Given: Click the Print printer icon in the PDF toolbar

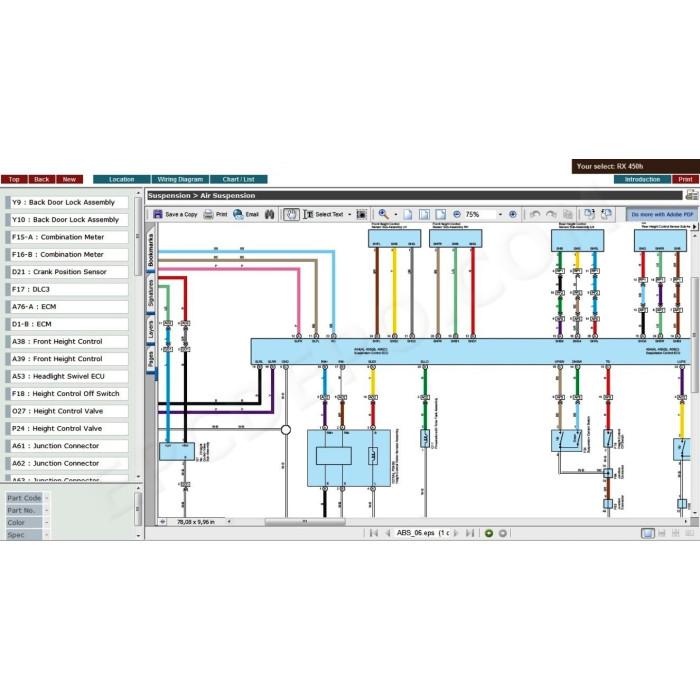Looking at the screenshot, I should [208, 214].
